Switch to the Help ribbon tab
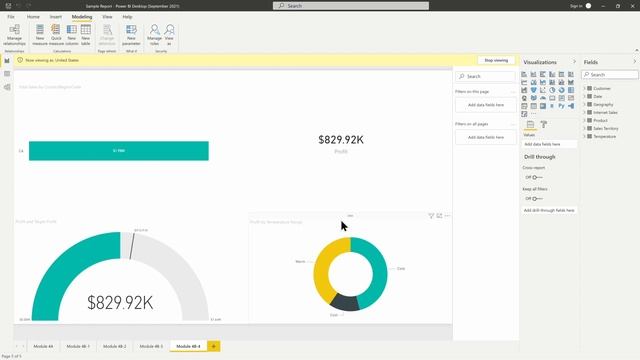The height and width of the screenshot is (360, 640). 127,17
